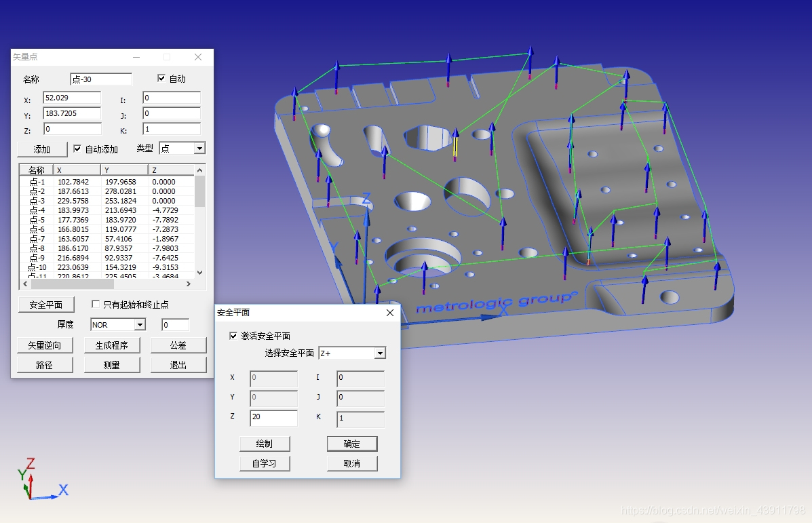Select row 点-1 in the points list

(107, 182)
